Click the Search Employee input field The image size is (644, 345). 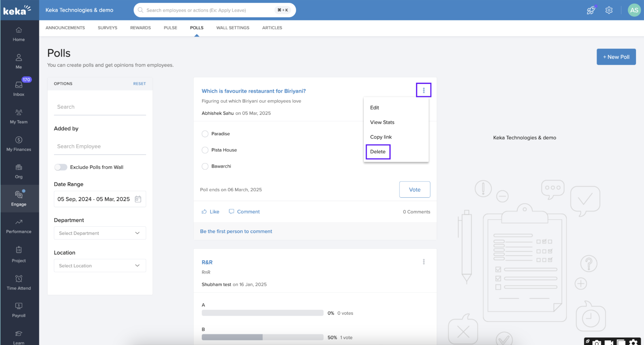tap(100, 146)
